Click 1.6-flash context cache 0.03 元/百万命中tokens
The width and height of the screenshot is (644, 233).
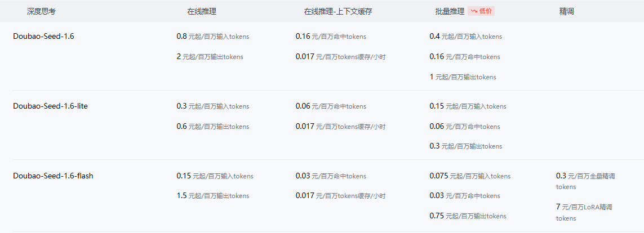pos(331,176)
